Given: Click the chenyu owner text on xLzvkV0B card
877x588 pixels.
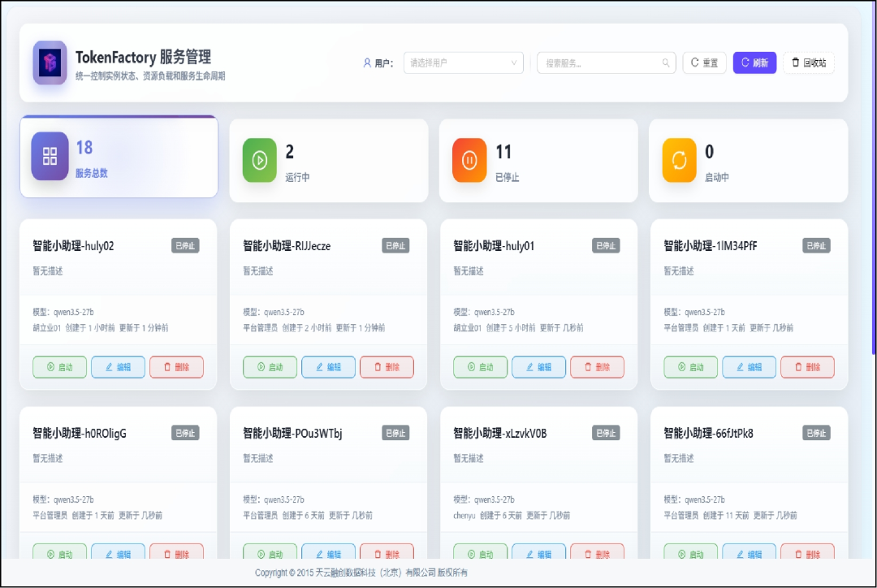Looking at the screenshot, I should point(464,515).
